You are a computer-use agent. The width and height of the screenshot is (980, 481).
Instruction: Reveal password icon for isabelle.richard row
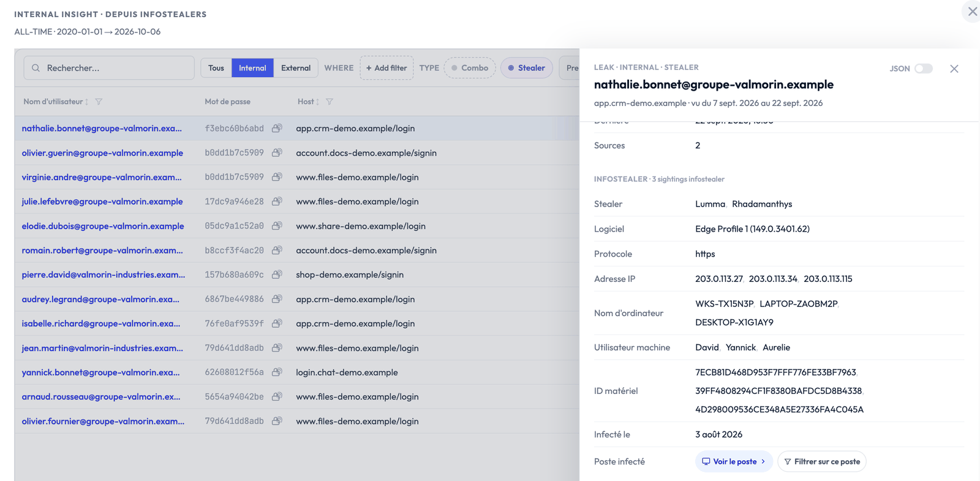coord(277,323)
